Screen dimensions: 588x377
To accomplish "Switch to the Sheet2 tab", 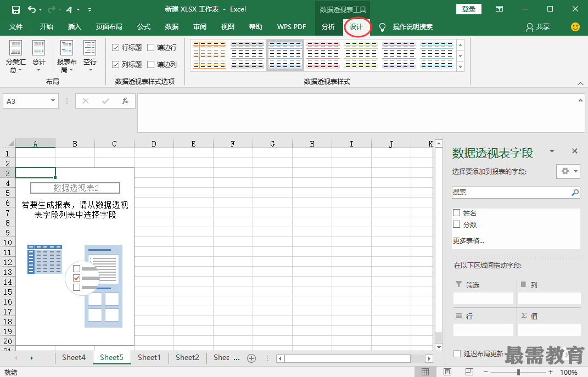I will pos(187,357).
